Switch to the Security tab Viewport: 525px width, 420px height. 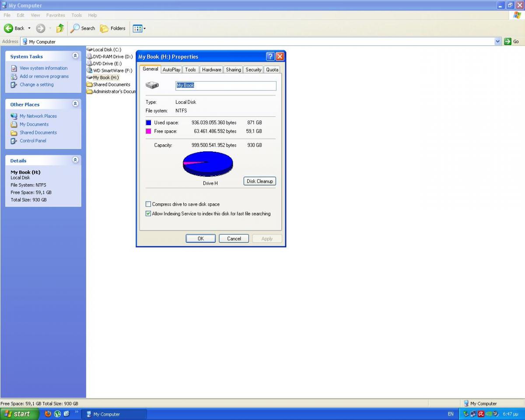coord(253,70)
